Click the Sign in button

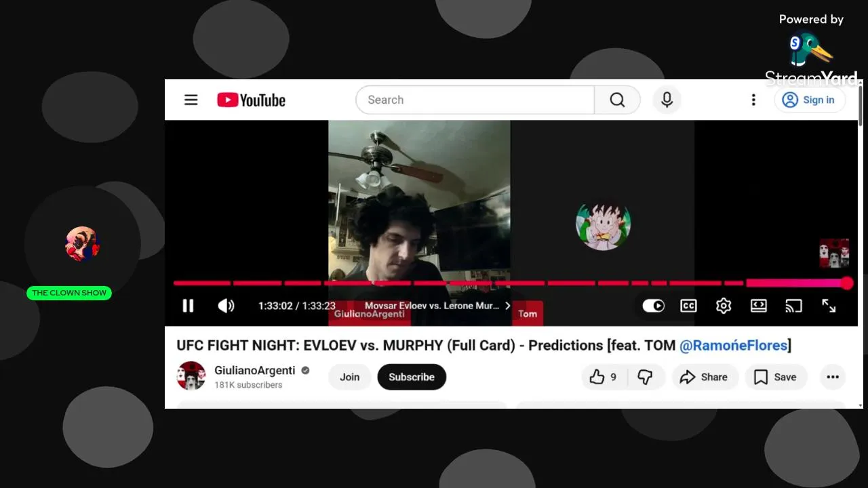click(810, 100)
